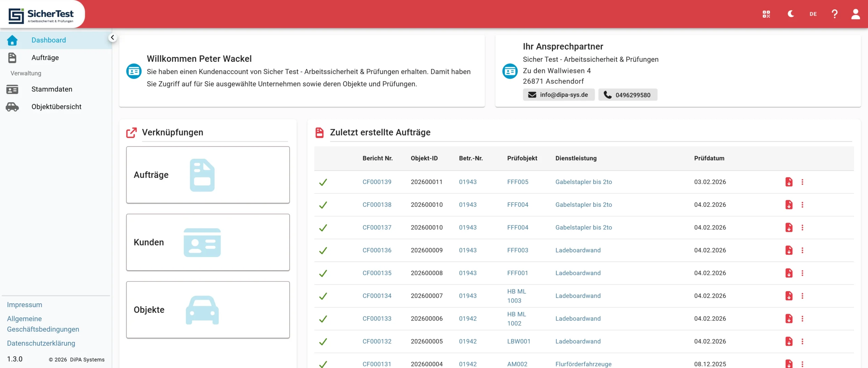Download PDF for report CF000139
Image resolution: width=868 pixels, height=368 pixels.
point(789,182)
